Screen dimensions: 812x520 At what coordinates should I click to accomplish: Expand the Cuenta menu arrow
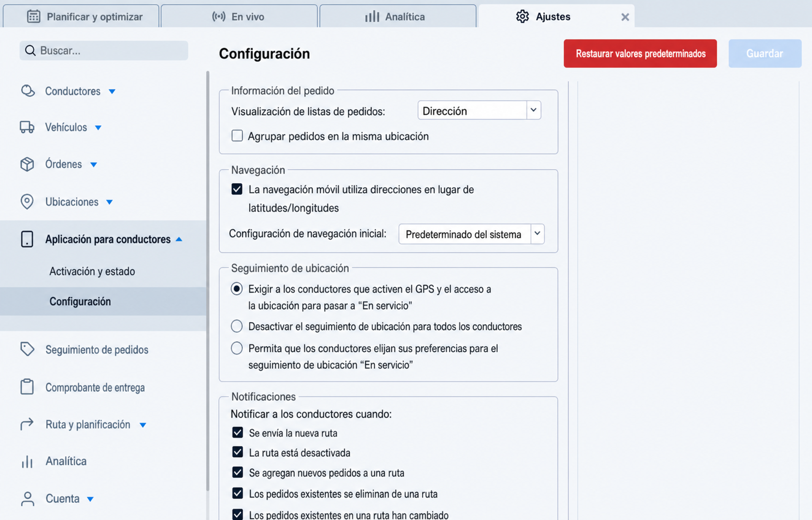[x=90, y=499]
